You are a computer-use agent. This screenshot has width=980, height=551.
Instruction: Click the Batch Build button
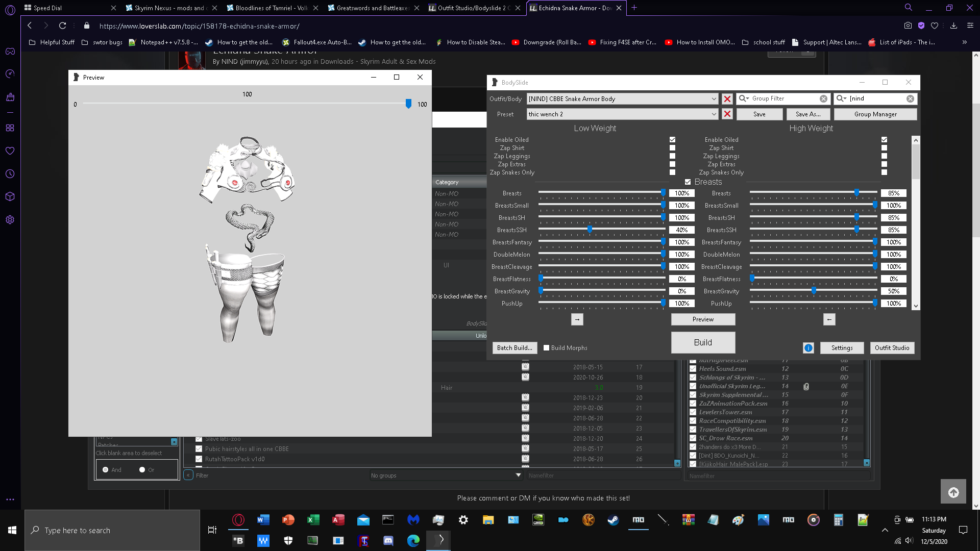pyautogui.click(x=514, y=348)
